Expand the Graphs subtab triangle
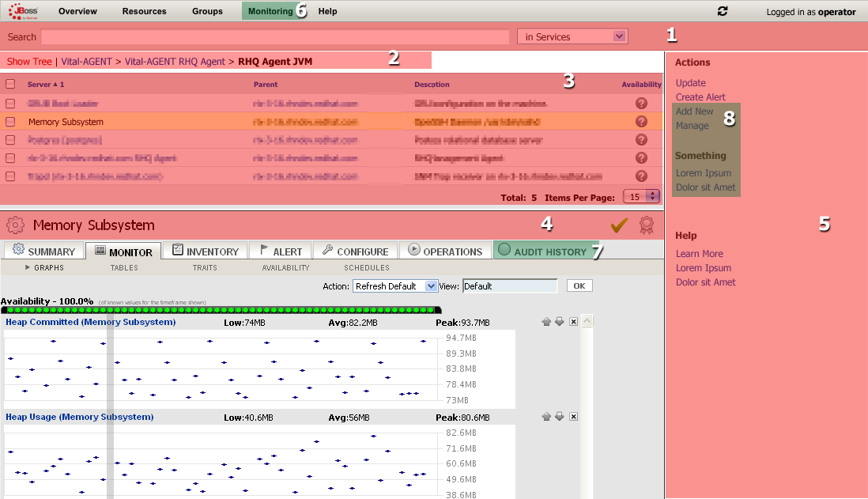Viewport: 868px width, 499px height. coord(28,267)
